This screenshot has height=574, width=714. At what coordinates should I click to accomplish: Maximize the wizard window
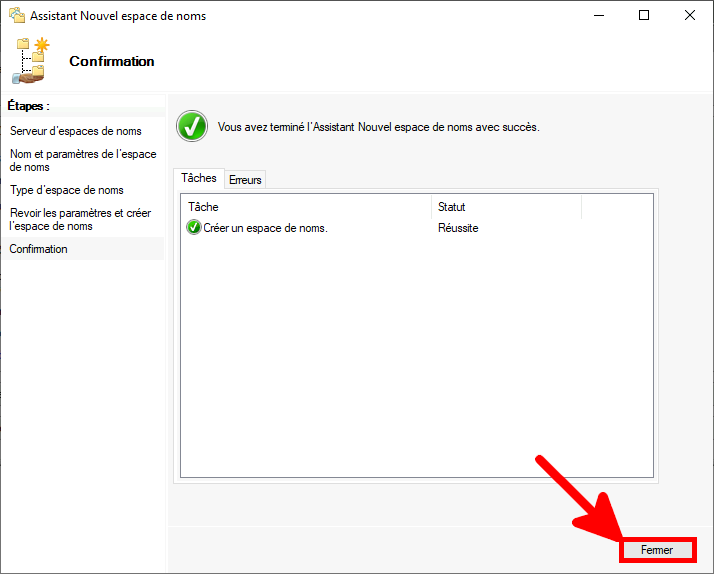click(644, 15)
